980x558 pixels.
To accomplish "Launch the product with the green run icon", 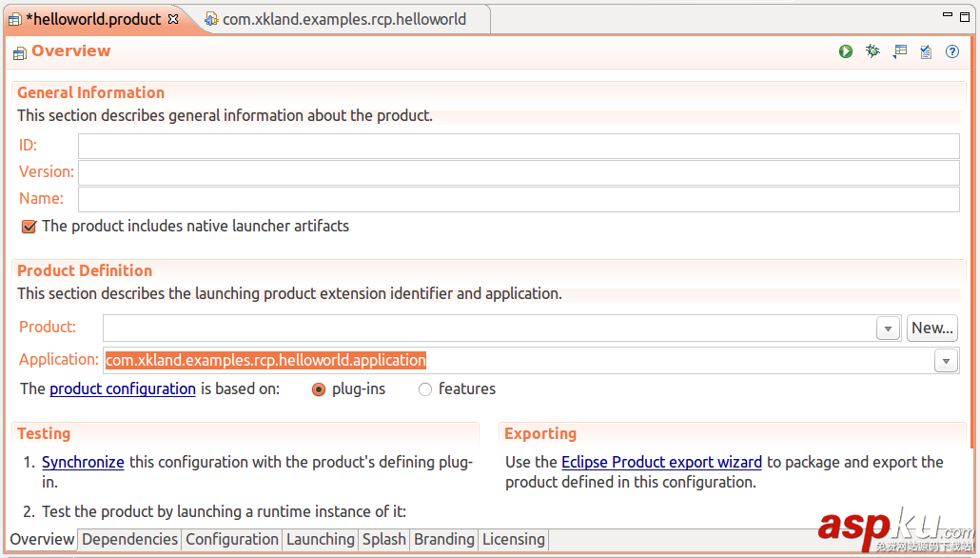I will (x=846, y=51).
